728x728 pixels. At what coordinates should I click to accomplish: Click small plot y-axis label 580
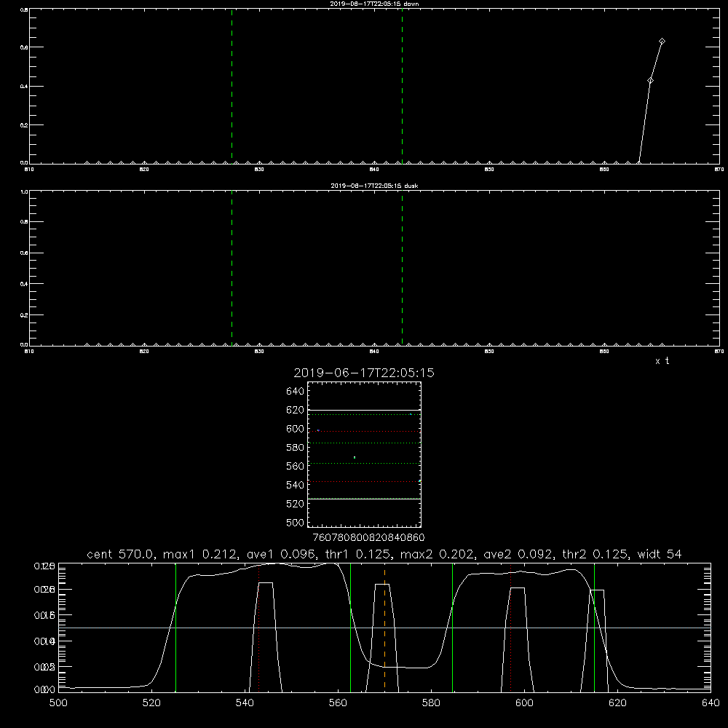pyautogui.click(x=296, y=447)
